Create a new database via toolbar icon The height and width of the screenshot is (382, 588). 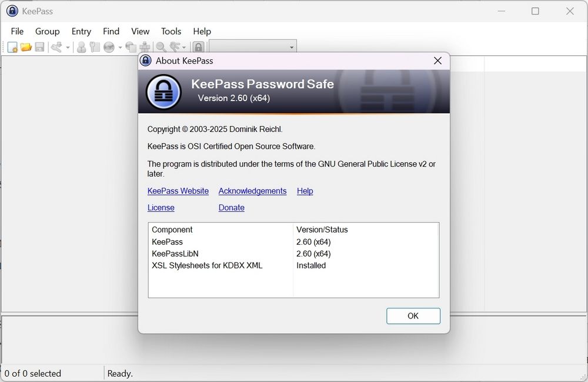click(x=12, y=46)
